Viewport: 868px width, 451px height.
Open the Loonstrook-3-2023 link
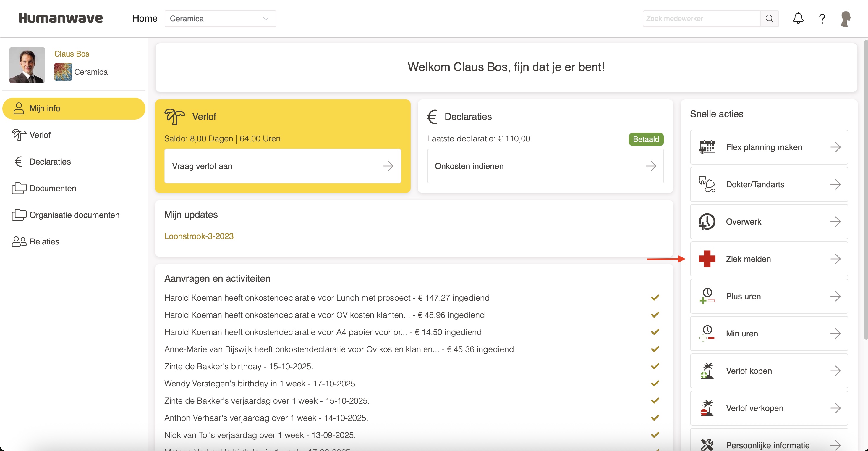tap(198, 236)
